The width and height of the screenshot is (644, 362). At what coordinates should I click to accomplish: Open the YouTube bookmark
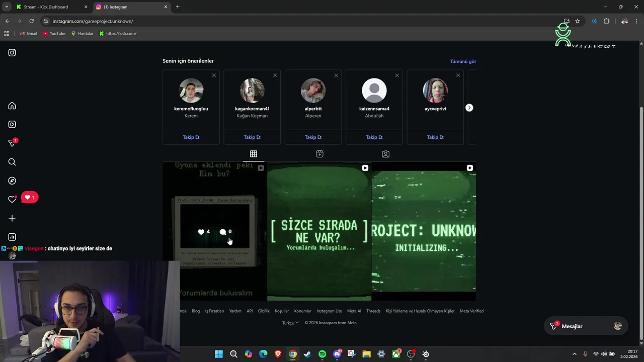click(x=54, y=33)
